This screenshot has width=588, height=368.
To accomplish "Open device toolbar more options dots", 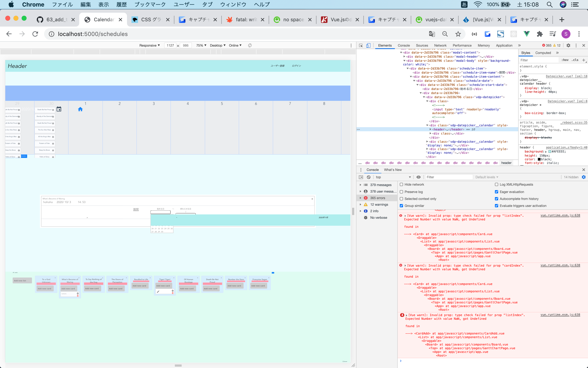I will tap(351, 45).
